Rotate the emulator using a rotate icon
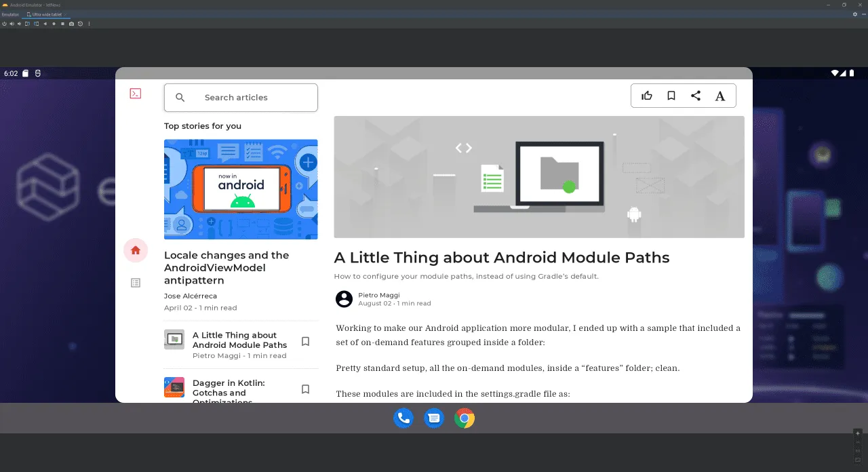The width and height of the screenshot is (868, 472). coord(26,24)
